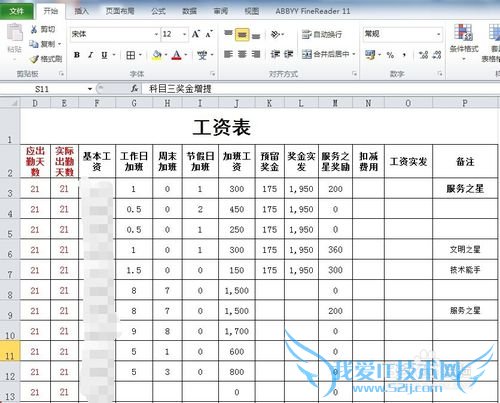Open the Merge and Center dropdown arrow

click(x=354, y=54)
